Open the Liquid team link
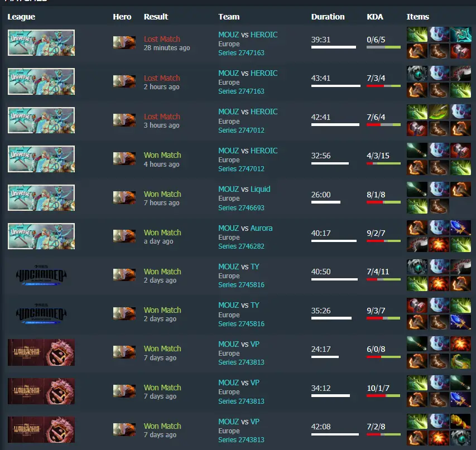Viewport: 476px width, 450px height. pyautogui.click(x=260, y=189)
